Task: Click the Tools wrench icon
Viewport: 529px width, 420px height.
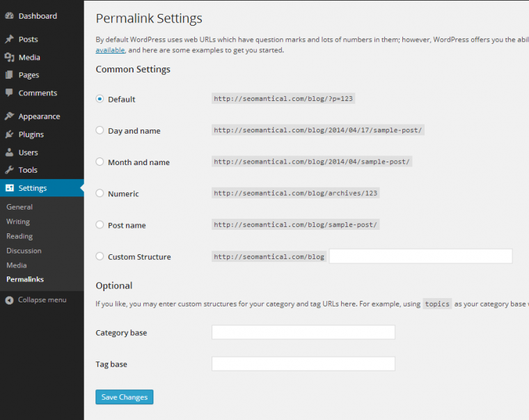Action: tap(10, 170)
